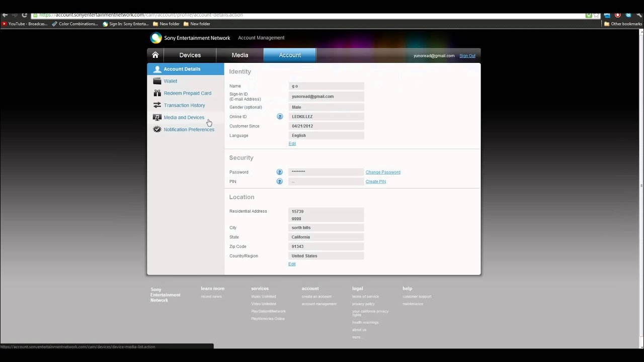Open the Sign In: Sony Entertainment bookmark

click(126, 24)
